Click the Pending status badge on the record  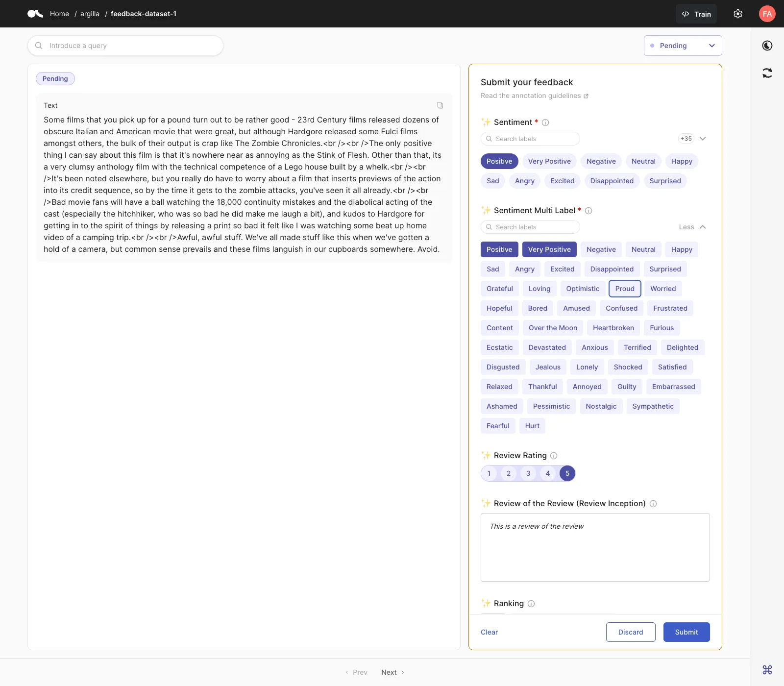[x=55, y=79]
